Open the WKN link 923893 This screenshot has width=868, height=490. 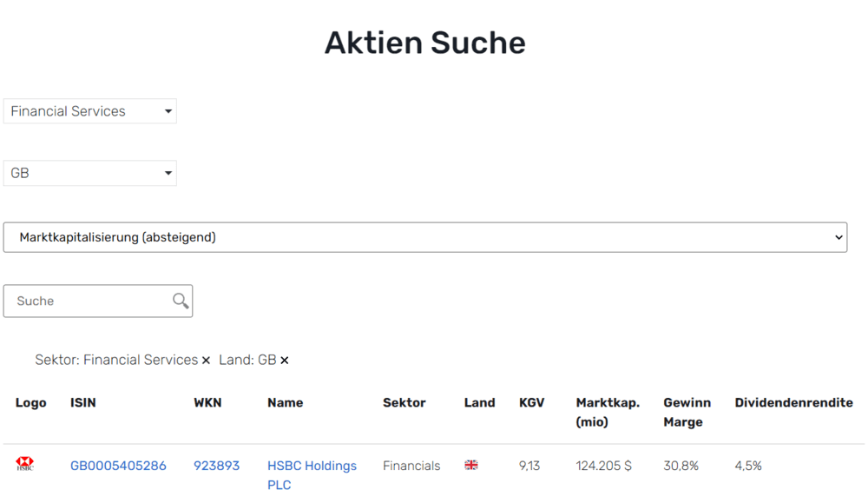point(216,466)
